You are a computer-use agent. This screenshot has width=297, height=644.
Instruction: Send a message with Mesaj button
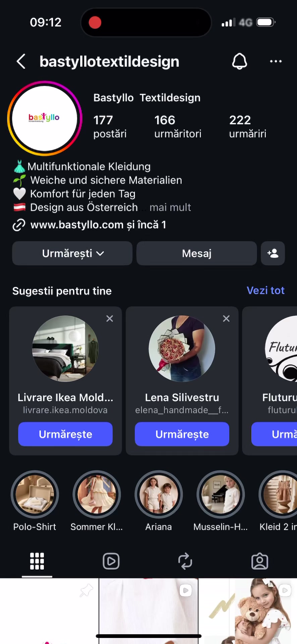[x=197, y=253]
